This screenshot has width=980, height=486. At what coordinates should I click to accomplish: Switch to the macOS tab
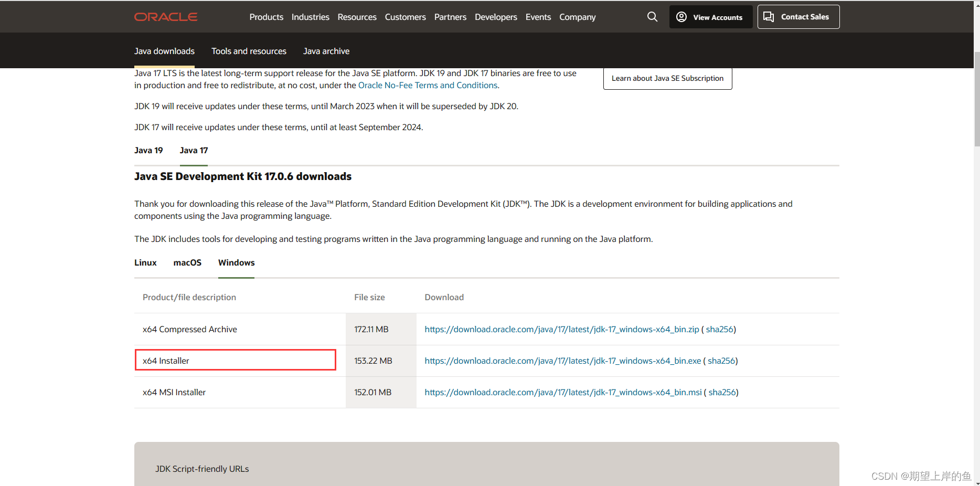tap(187, 262)
